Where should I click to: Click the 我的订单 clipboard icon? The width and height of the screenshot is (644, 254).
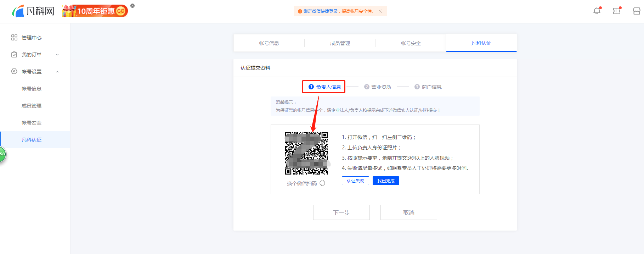[x=14, y=55]
